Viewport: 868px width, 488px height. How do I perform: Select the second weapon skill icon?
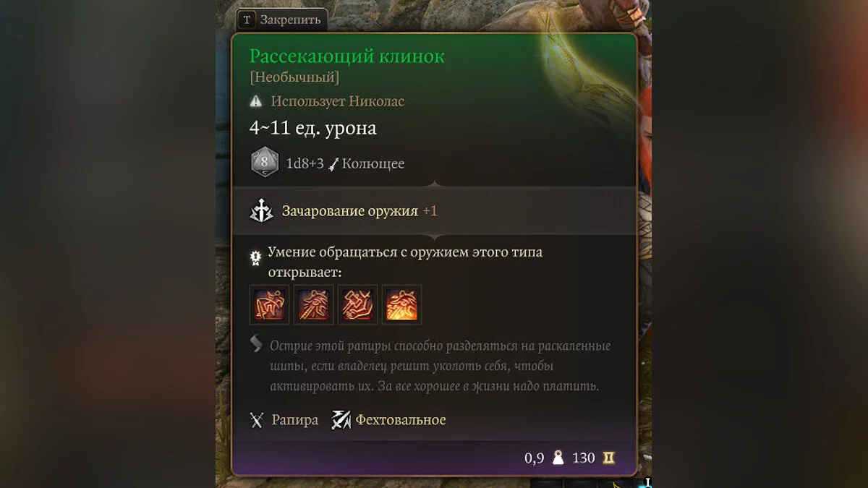(x=313, y=304)
